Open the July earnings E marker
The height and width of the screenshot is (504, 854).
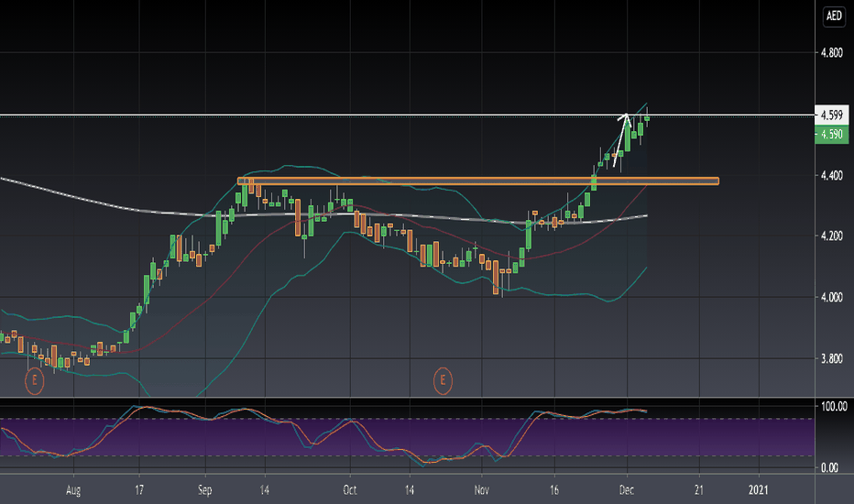pos(34,380)
